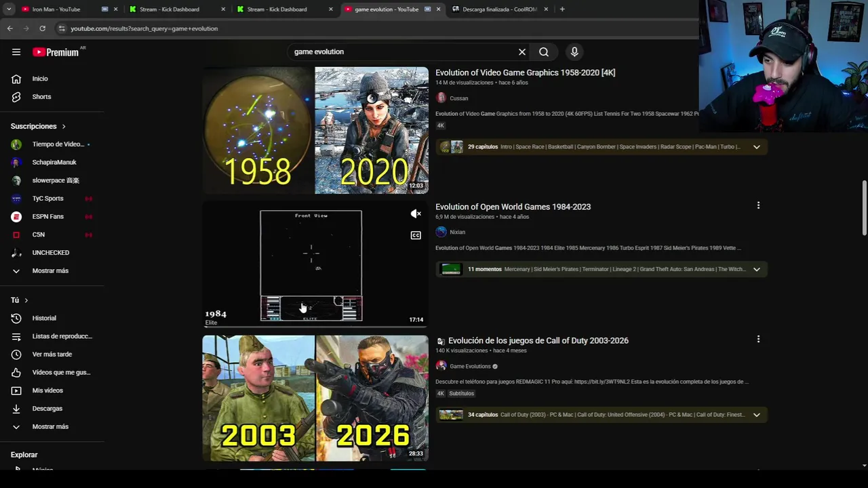Viewport: 868px width, 488px height.
Task: Open the 1958 vs 2020 video thumbnail
Action: (315, 130)
